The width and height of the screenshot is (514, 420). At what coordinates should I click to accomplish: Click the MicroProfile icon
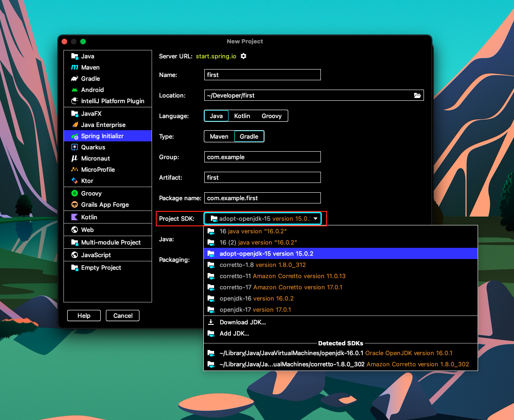[75, 169]
